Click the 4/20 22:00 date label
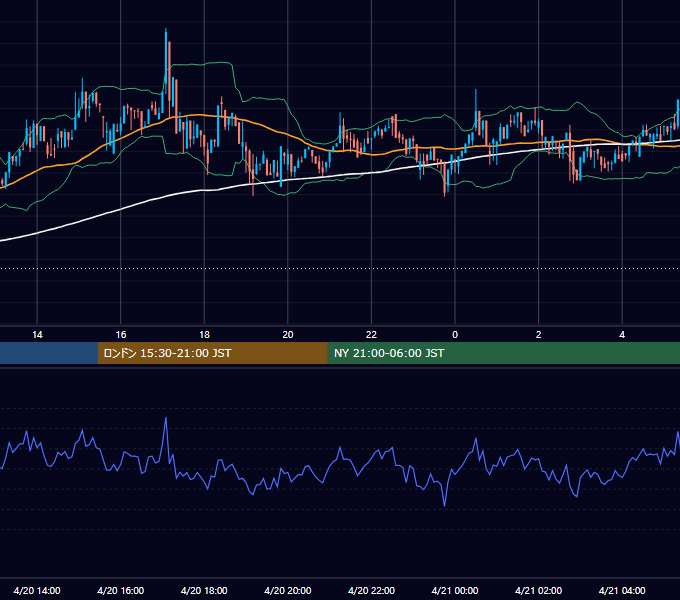 coord(371,590)
